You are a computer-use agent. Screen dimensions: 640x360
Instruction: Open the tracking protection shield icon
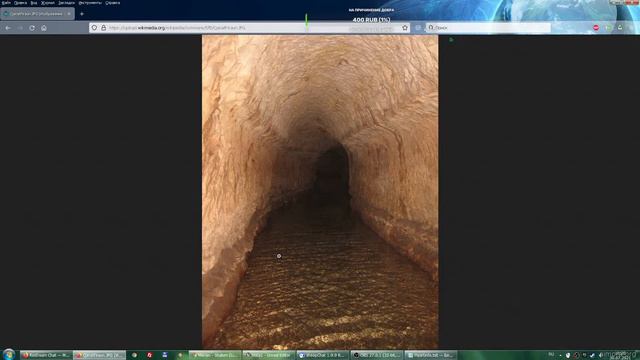[94, 28]
